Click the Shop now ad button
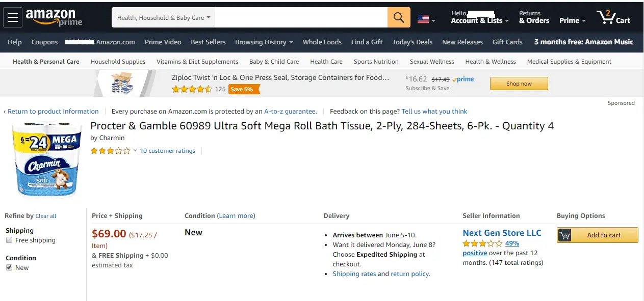The height and width of the screenshot is (301, 644). point(519,84)
